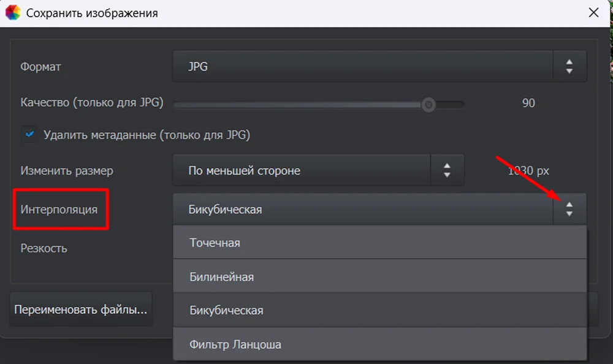The image size is (613, 364).
Task: Select Билинейная interpolation option
Action: pyautogui.click(x=380, y=276)
